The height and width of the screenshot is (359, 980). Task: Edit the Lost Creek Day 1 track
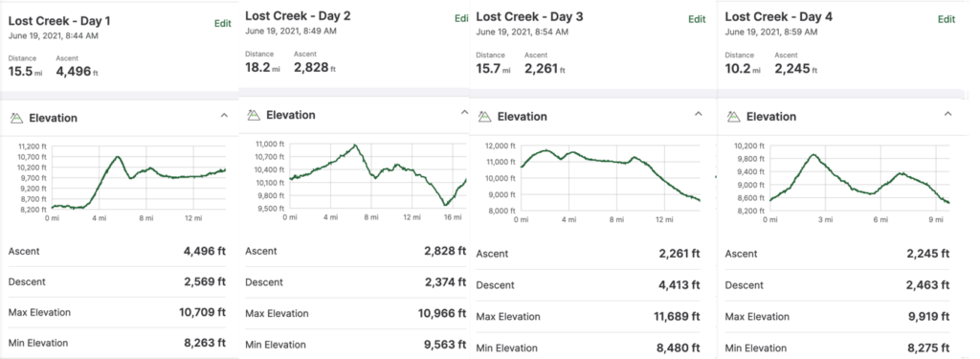click(x=222, y=24)
